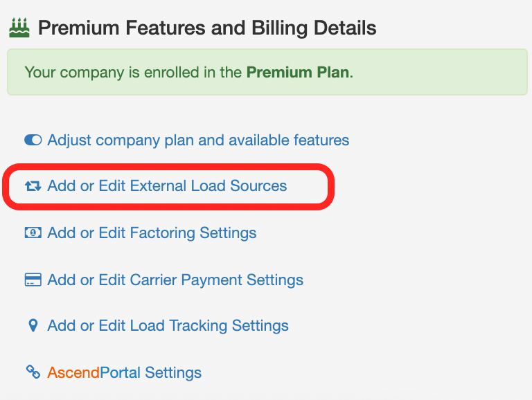
Task: Open the AscendPortal Settings link
Action: (x=124, y=372)
